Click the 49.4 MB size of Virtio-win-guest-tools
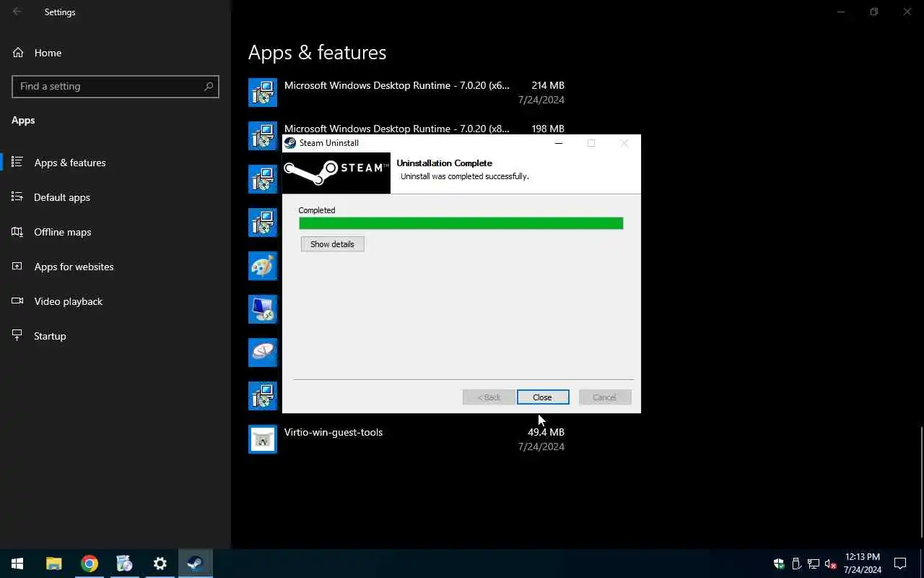This screenshot has width=924, height=578. 546,432
